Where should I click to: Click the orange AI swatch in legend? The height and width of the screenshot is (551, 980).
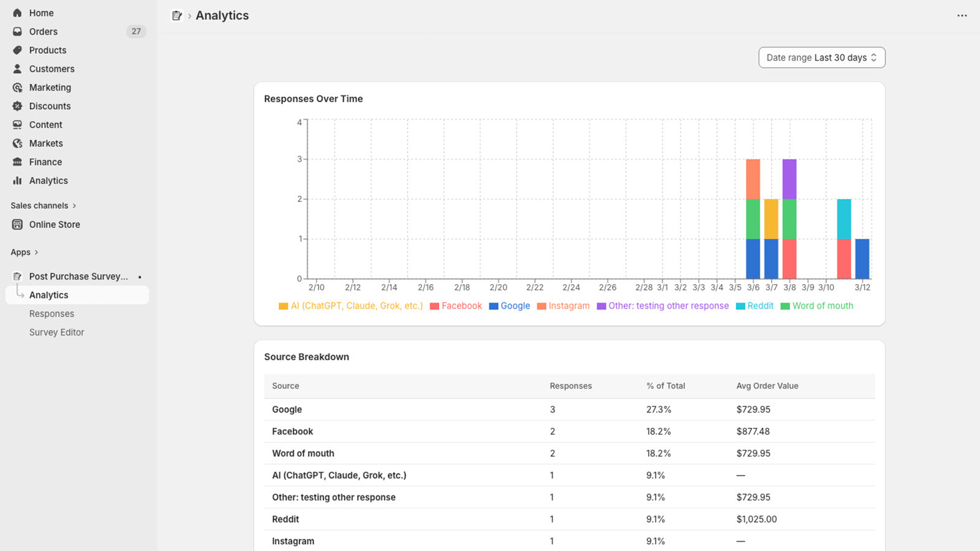point(283,305)
